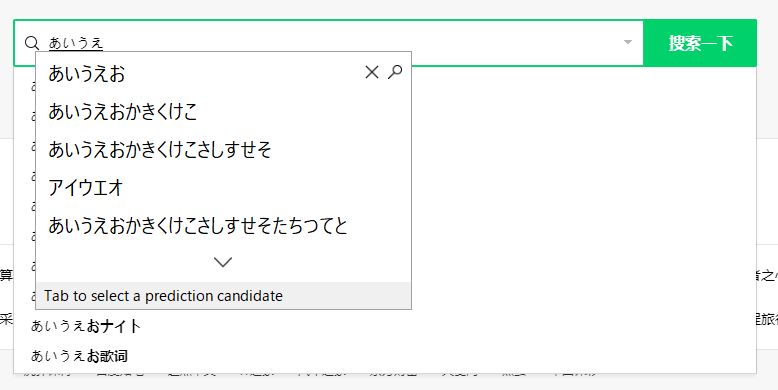
Task: Click inside the search text field
Action: [x=328, y=43]
